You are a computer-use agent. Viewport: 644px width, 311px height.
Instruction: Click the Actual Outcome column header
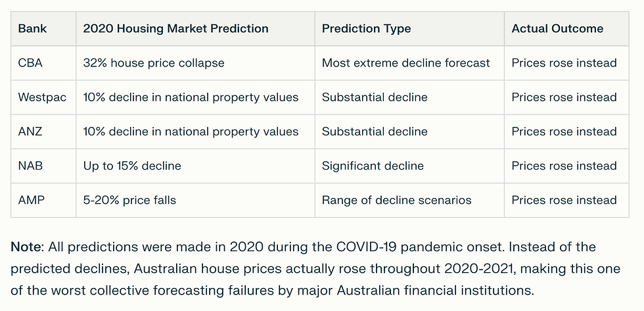point(557,29)
